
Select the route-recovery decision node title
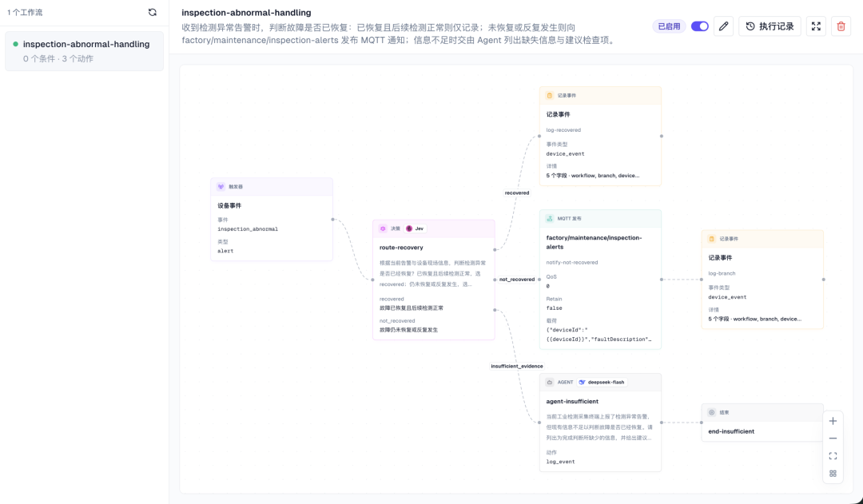[x=401, y=248]
